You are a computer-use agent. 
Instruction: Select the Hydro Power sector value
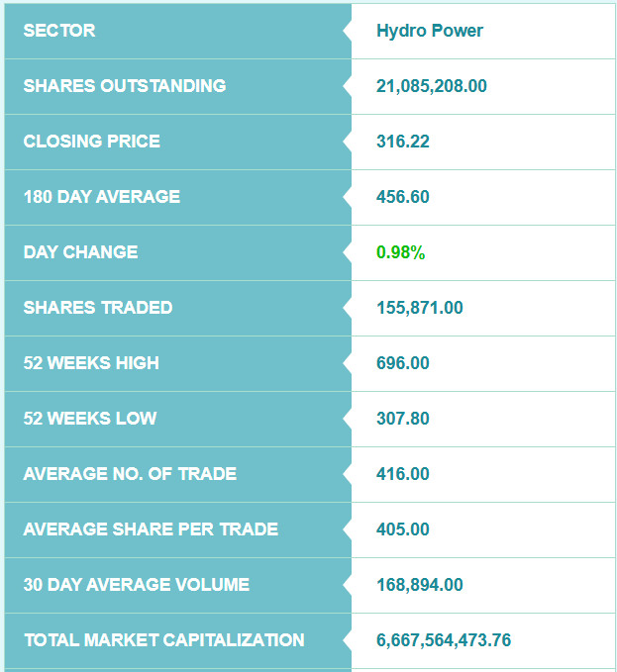click(x=430, y=31)
